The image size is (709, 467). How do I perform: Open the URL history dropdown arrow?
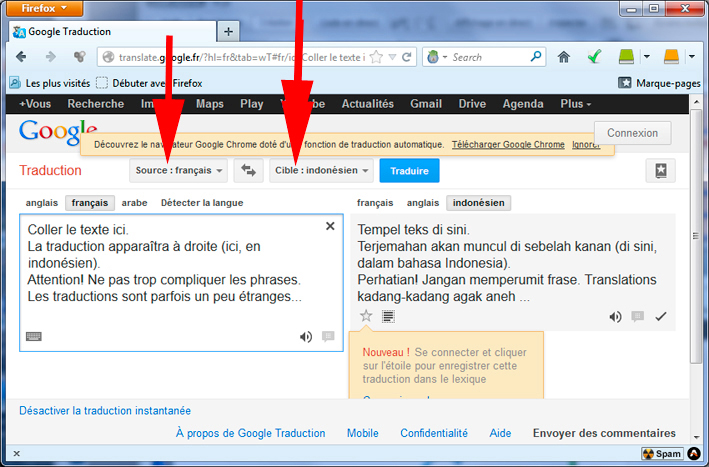coord(392,57)
